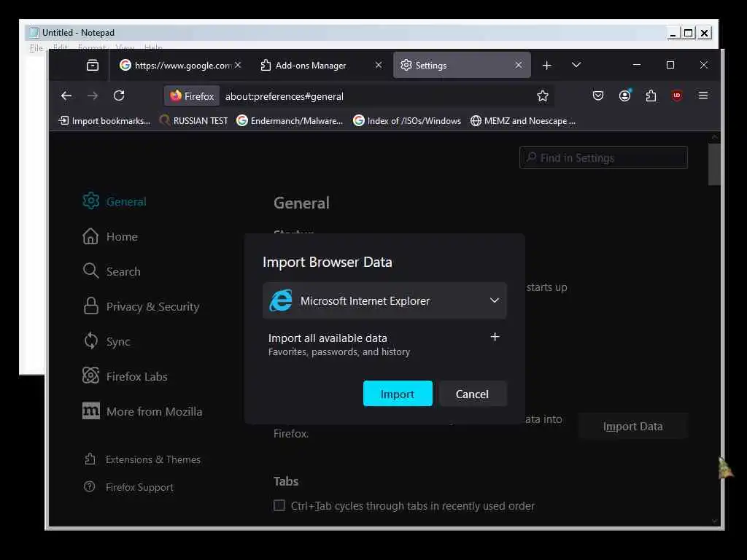747x560 pixels.
Task: Open the MEMZ and Noescape bookmark
Action: 522,121
